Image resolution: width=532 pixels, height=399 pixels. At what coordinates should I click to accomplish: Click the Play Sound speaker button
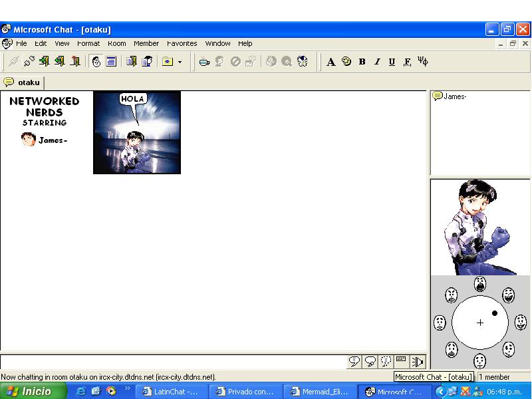coord(418,362)
